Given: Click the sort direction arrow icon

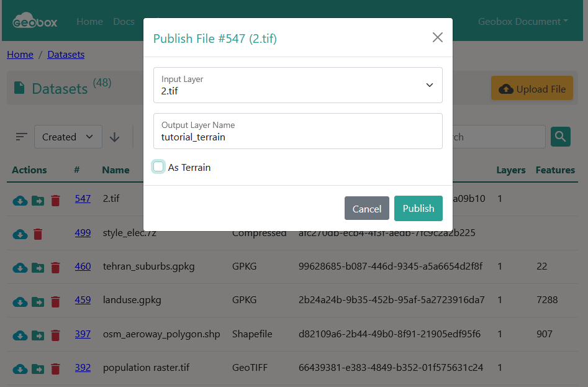Looking at the screenshot, I should 114,137.
